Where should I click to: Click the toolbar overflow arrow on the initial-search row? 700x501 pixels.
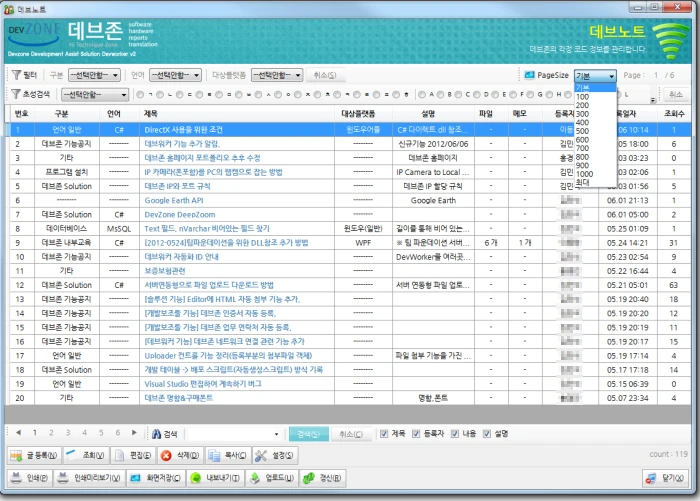click(653, 100)
